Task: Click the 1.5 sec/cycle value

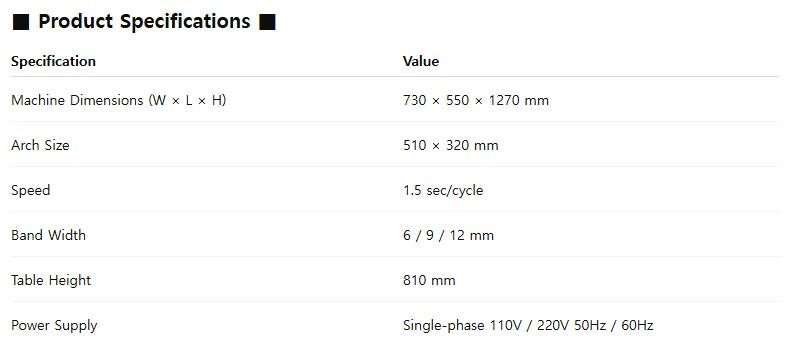Action: click(443, 190)
